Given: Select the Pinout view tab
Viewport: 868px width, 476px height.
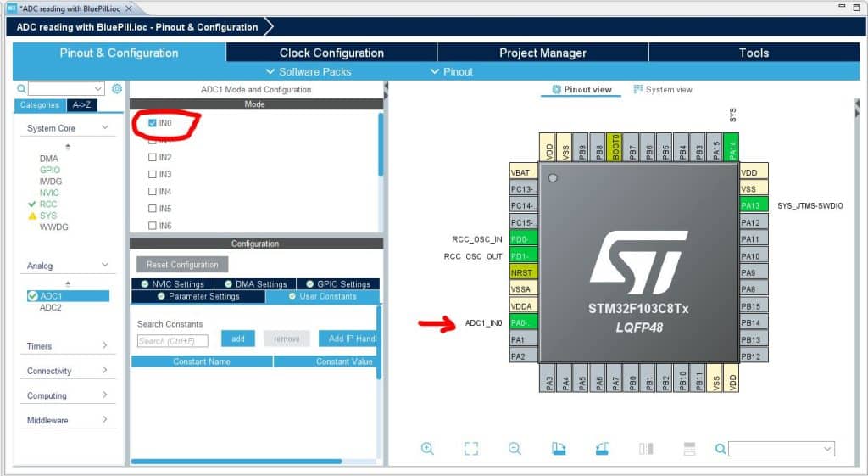Looking at the screenshot, I should pos(581,89).
